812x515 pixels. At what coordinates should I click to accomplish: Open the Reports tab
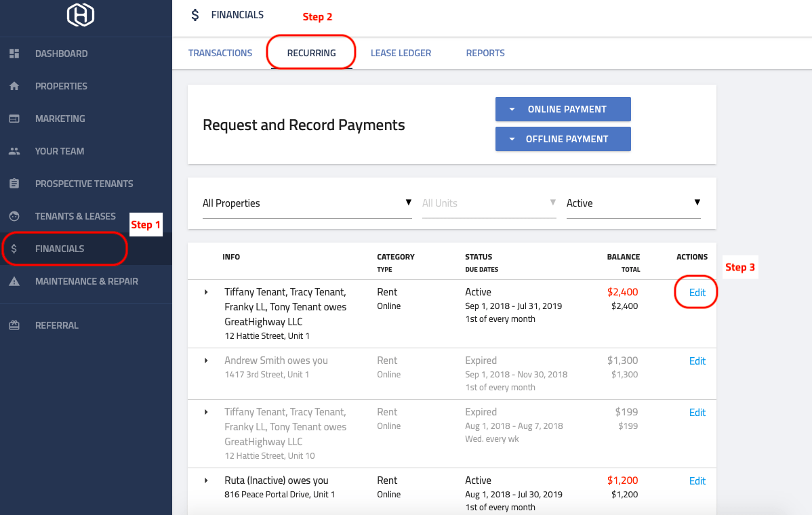click(485, 52)
